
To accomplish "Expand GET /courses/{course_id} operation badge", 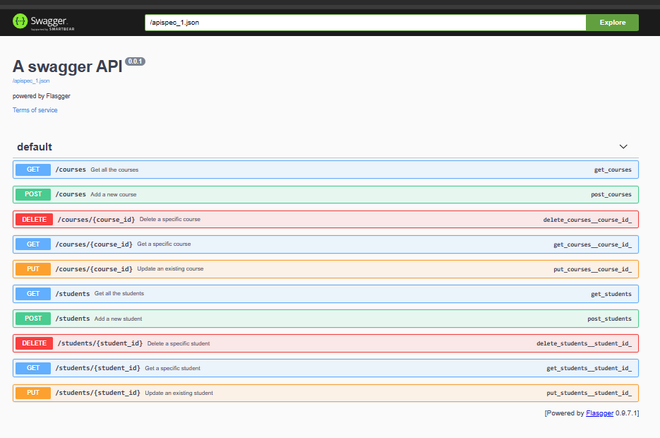I will coord(33,244).
